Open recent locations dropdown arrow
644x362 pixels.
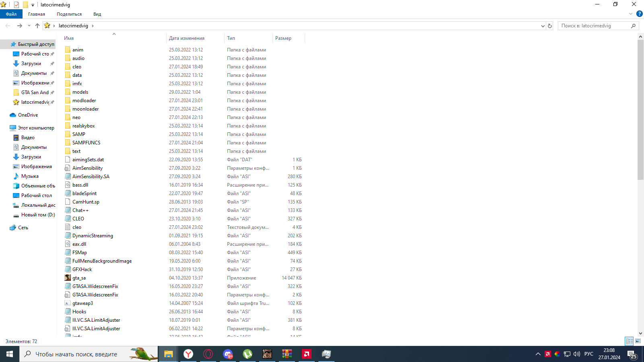click(29, 26)
